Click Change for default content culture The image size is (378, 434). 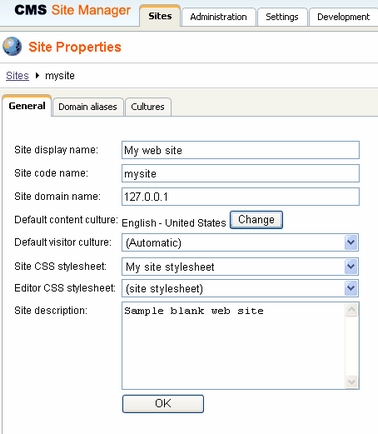tap(256, 220)
